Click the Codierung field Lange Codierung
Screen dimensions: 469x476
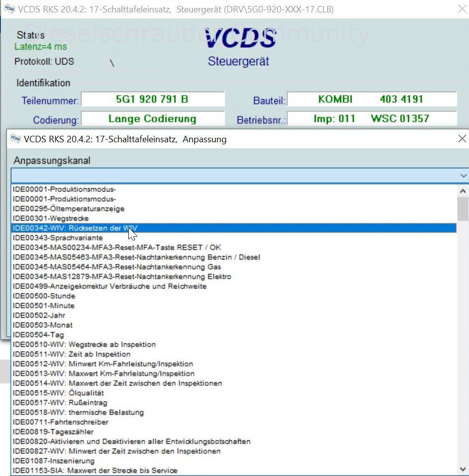coord(153,119)
